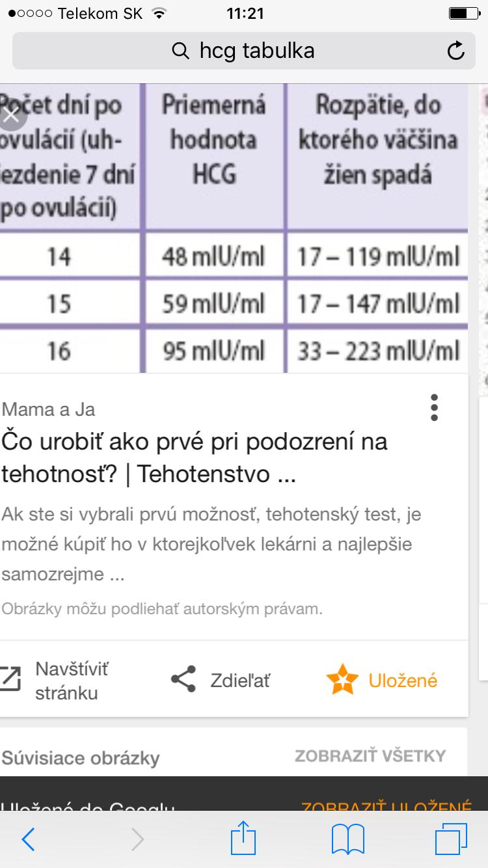Open Safari bookmarks book icon
The width and height of the screenshot is (488, 868).
tap(348, 839)
